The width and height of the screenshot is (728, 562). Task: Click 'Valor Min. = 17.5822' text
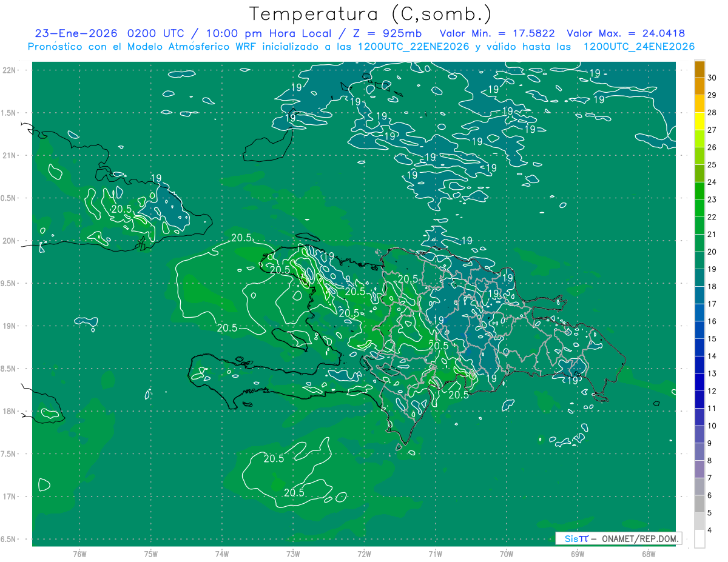[x=497, y=33]
